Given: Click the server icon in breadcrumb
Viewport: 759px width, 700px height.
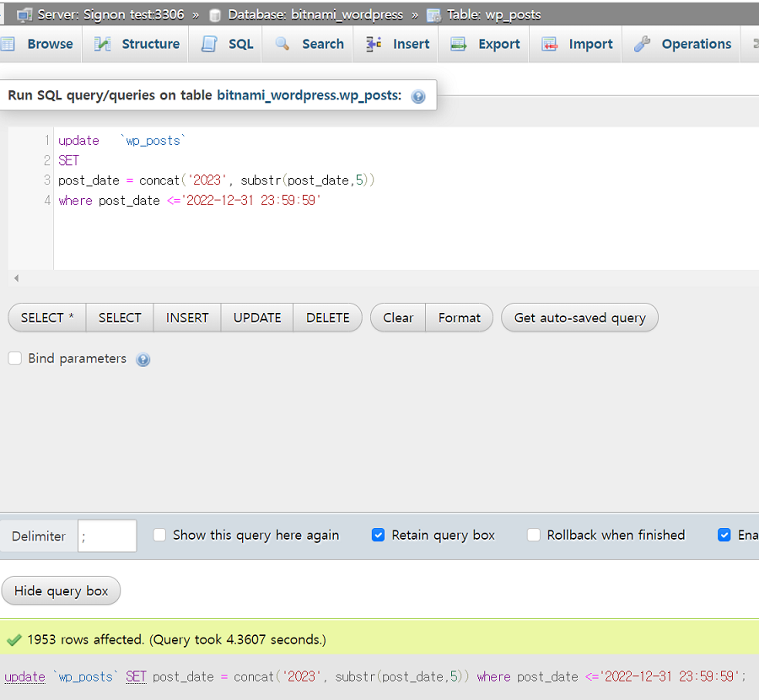Looking at the screenshot, I should click(24, 14).
